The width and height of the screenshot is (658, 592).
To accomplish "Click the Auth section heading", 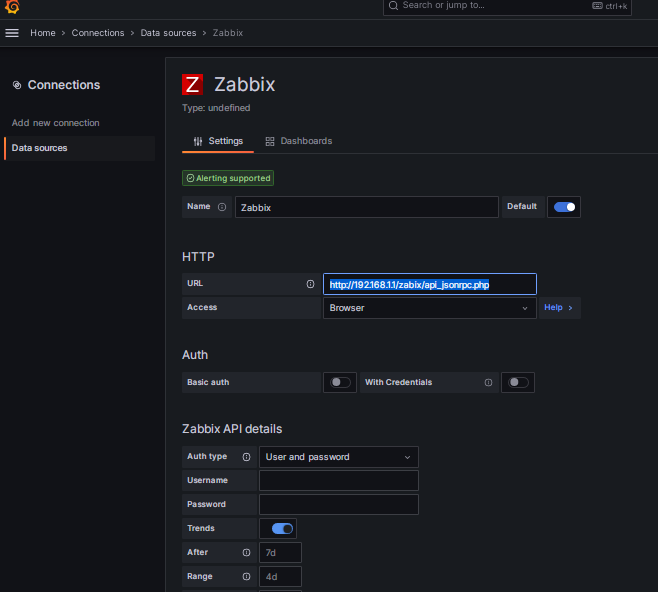I will coord(195,355).
